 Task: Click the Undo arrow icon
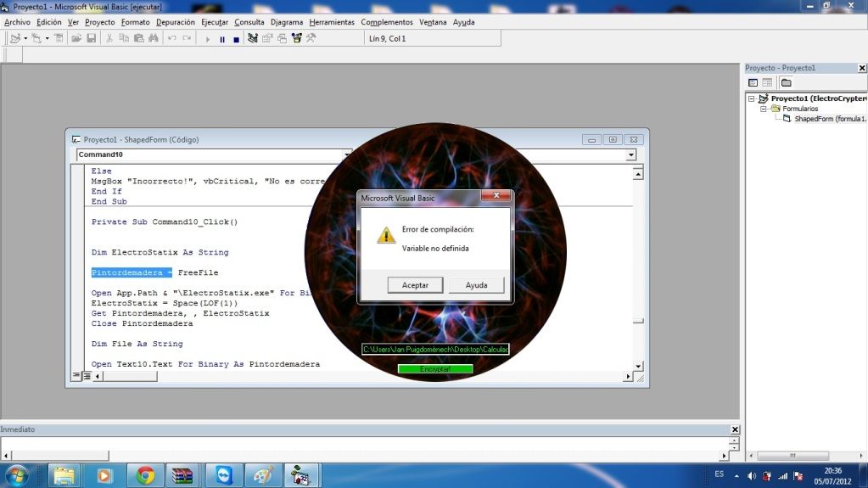coord(171,38)
